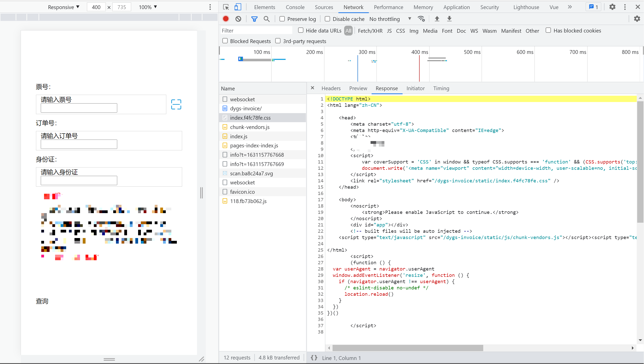Viewport: 644px width, 364px height.
Task: Check Disable cache option
Action: [328, 19]
